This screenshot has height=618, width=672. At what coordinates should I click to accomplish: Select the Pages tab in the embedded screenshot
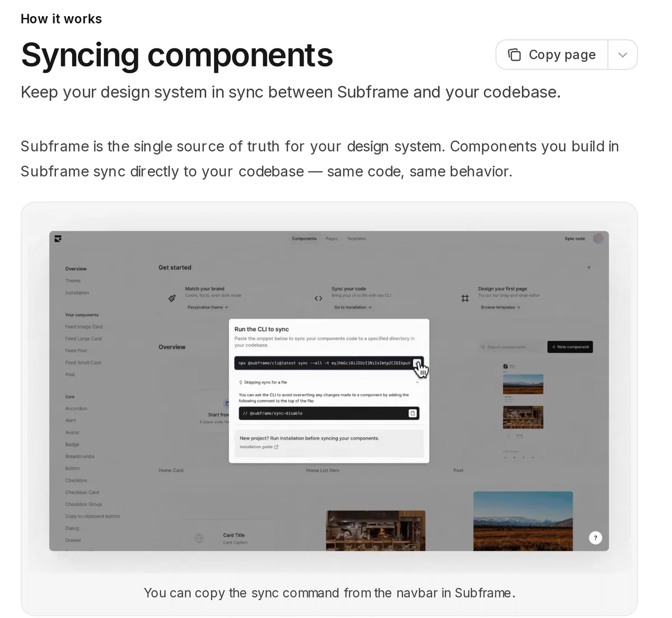pyautogui.click(x=332, y=238)
